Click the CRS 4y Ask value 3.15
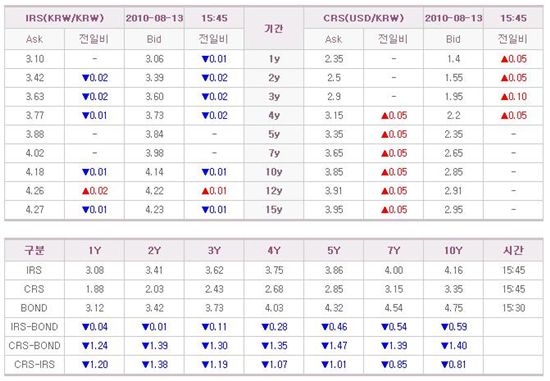550x381 pixels. coord(334,115)
